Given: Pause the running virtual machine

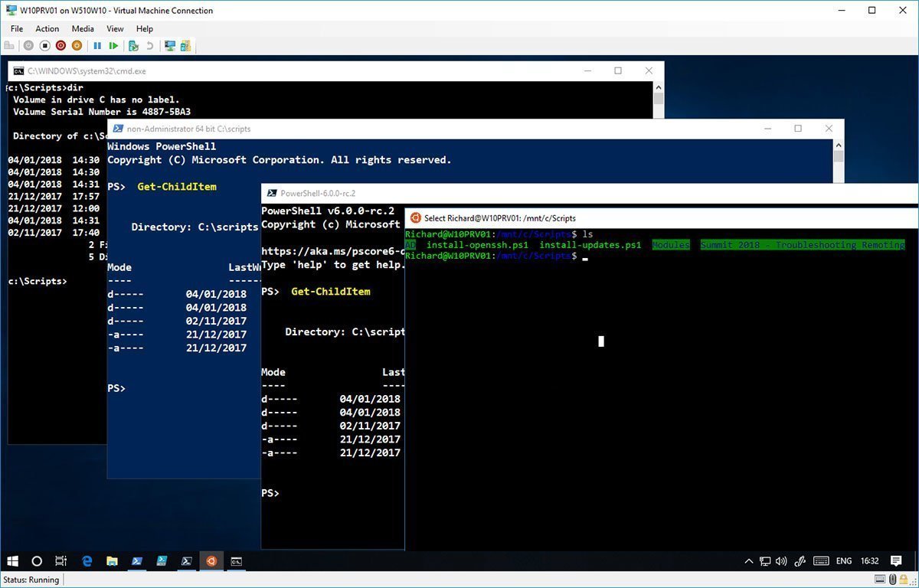Looking at the screenshot, I should (97, 45).
